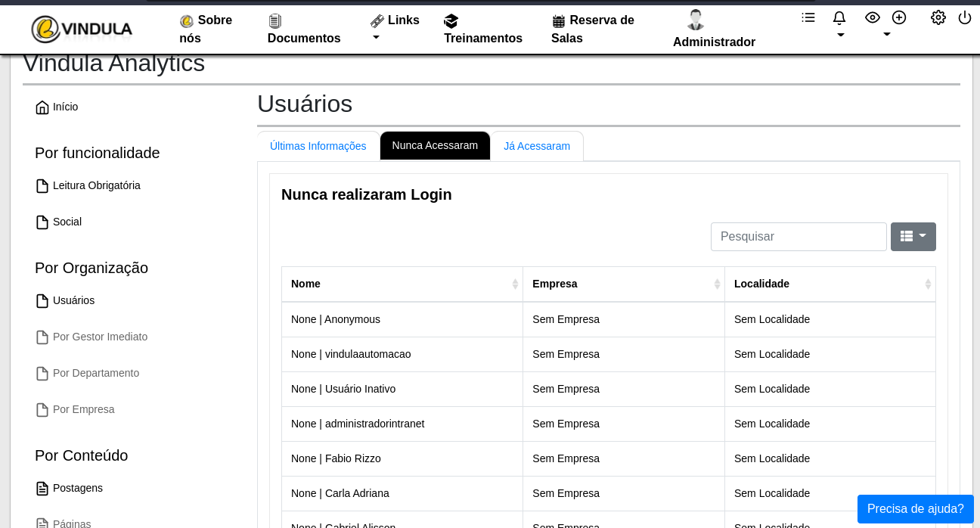Switch to Últimas Informações tab
Image resolution: width=980 pixels, height=528 pixels.
tap(318, 146)
